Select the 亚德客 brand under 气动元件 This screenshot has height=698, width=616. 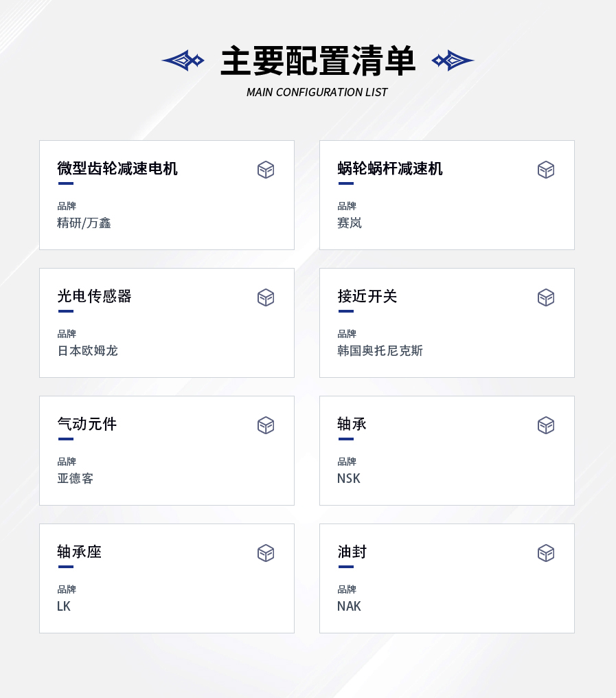(x=76, y=478)
